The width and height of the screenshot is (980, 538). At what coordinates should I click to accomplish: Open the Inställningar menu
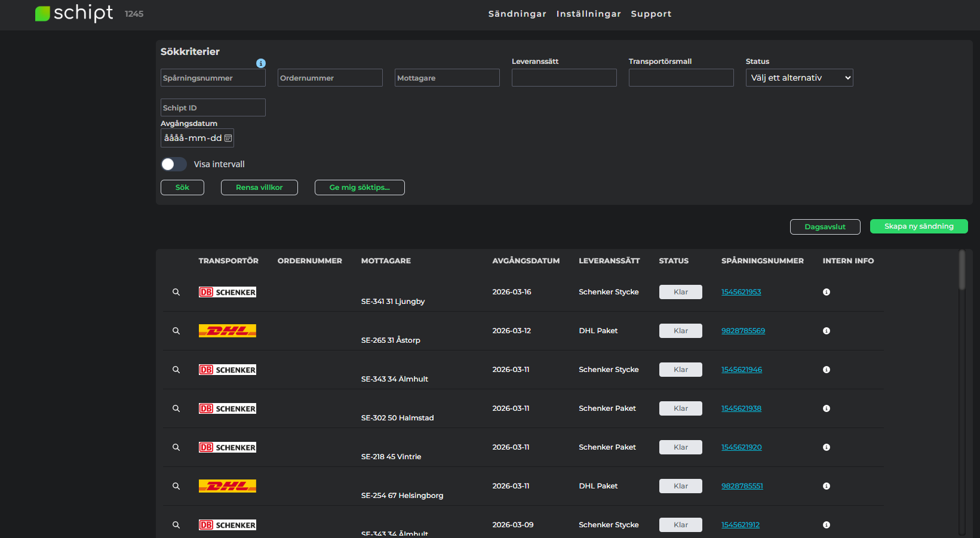588,14
